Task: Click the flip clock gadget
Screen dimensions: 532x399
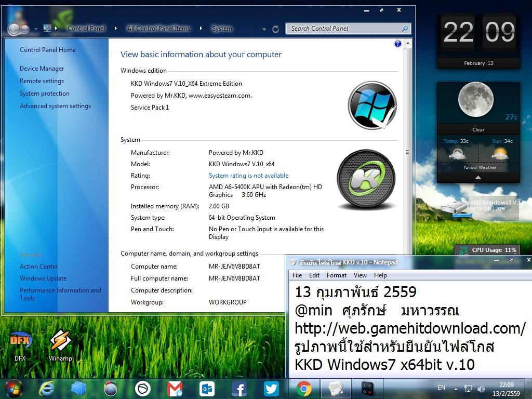Action: [x=478, y=41]
